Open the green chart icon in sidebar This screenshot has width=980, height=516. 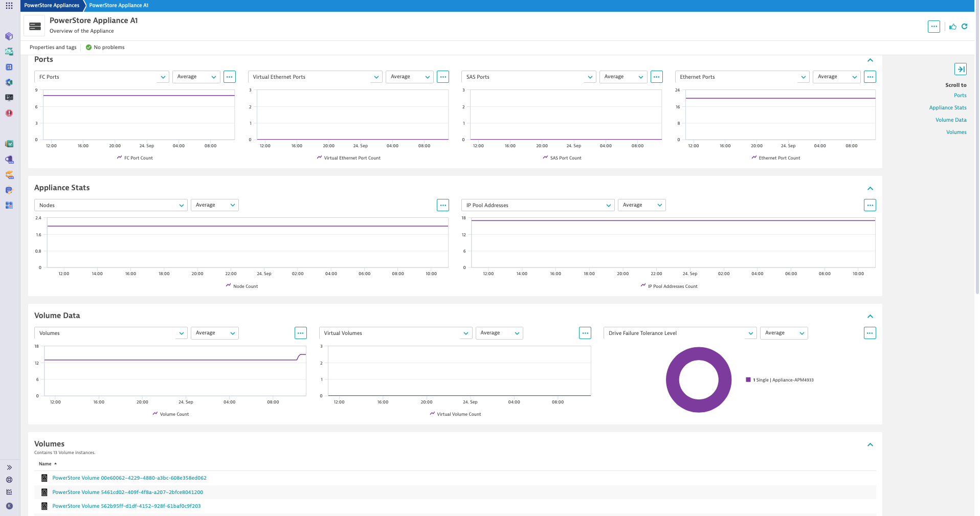9,52
